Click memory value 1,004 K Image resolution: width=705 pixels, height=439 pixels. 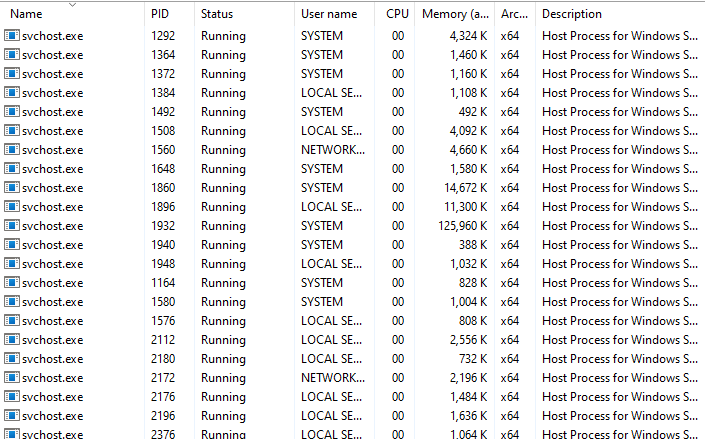(468, 301)
